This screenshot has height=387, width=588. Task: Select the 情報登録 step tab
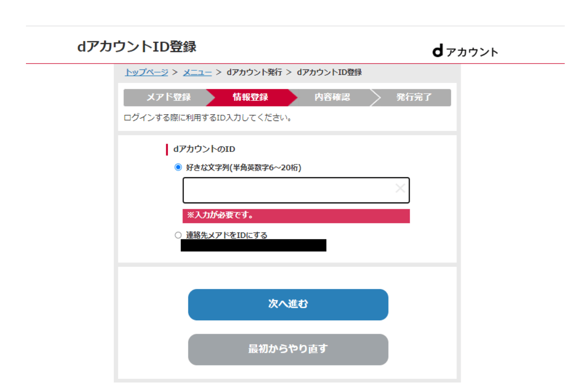pos(250,97)
